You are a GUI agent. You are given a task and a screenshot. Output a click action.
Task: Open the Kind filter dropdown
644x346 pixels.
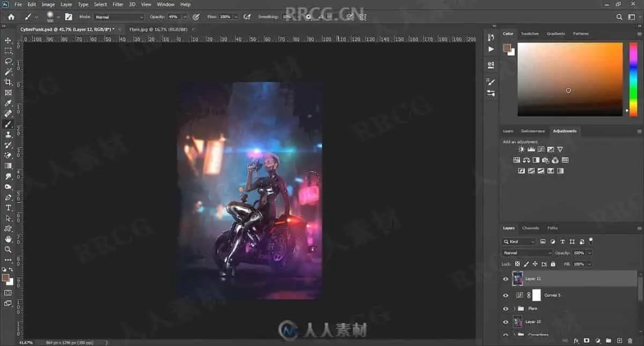tap(519, 242)
